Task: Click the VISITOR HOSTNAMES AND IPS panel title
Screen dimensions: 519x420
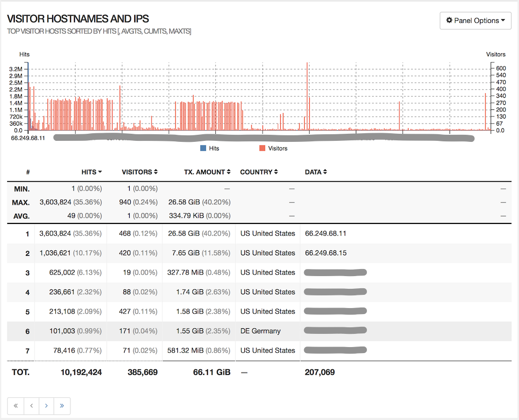Action: [77, 19]
